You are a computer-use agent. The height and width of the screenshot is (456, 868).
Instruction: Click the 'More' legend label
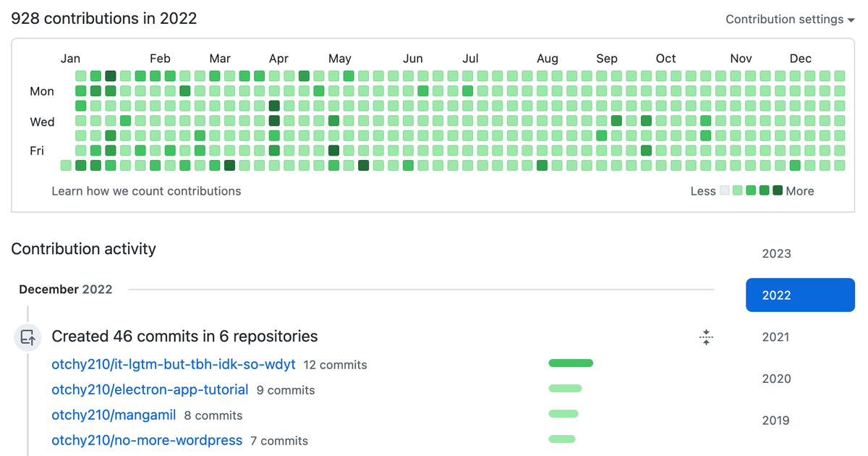tap(800, 191)
